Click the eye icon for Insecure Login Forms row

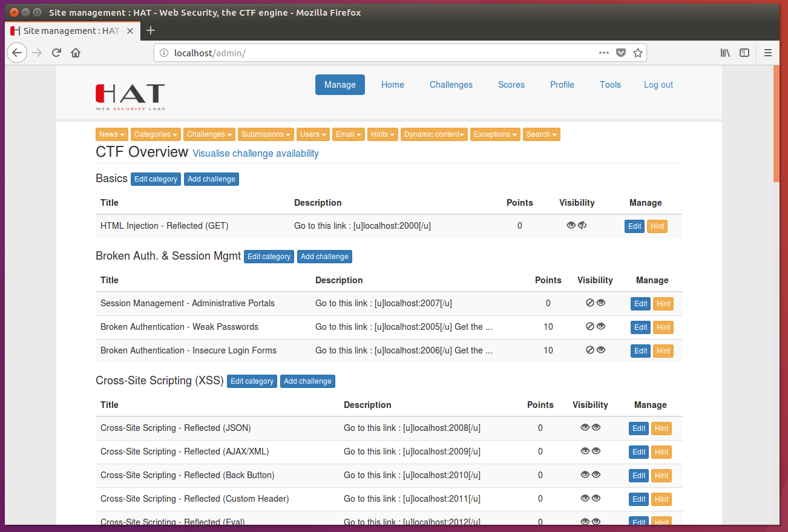pos(601,350)
